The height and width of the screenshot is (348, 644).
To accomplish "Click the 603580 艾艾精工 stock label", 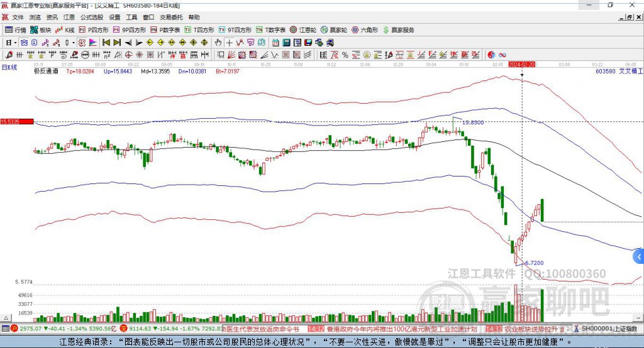I will tap(619, 72).
